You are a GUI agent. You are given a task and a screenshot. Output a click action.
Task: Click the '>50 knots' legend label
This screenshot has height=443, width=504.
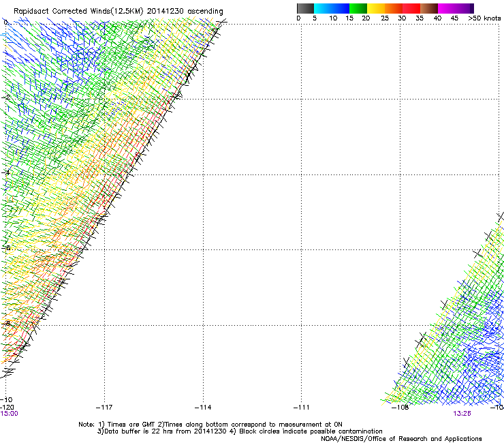[484, 18]
